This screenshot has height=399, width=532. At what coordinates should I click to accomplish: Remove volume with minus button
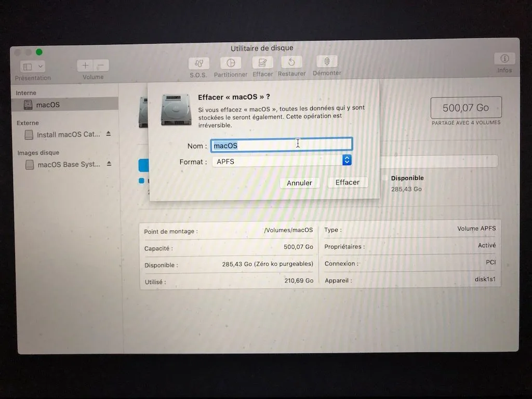tap(101, 65)
